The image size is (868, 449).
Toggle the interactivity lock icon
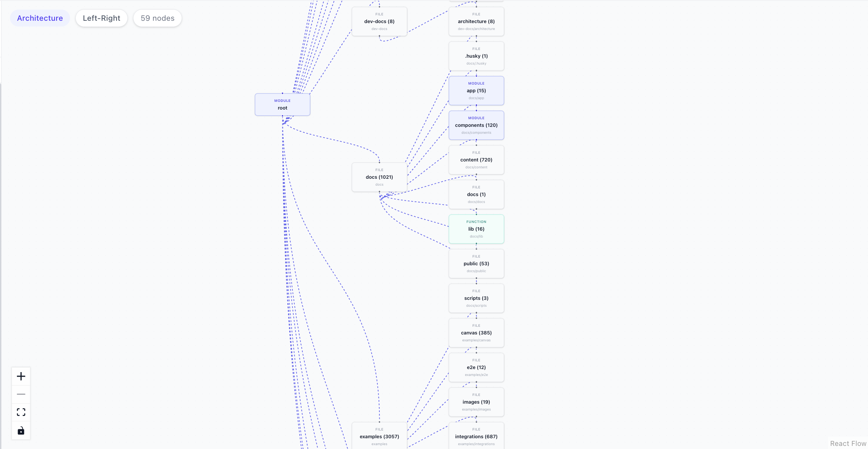pos(21,431)
